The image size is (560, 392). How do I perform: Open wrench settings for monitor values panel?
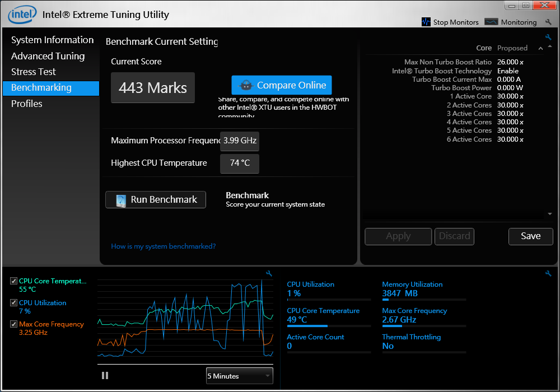(x=548, y=273)
